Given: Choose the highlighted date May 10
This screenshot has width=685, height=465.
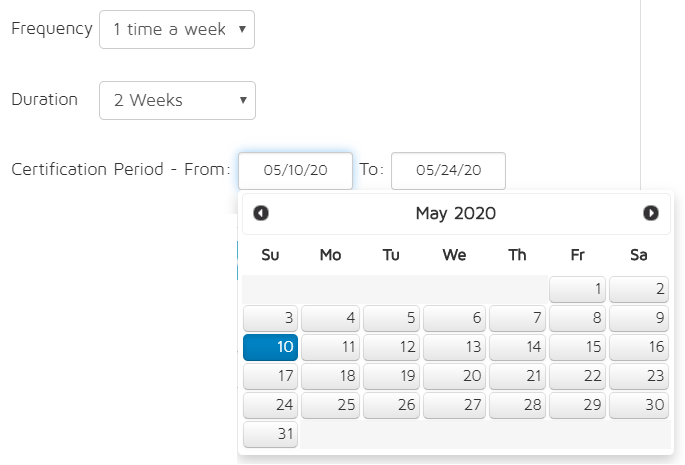Looking at the screenshot, I should pyautogui.click(x=271, y=348).
